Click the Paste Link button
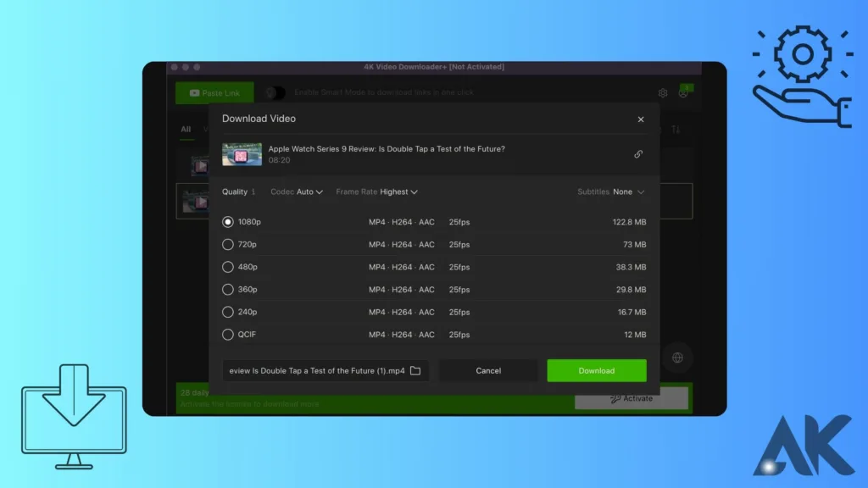 (214, 93)
